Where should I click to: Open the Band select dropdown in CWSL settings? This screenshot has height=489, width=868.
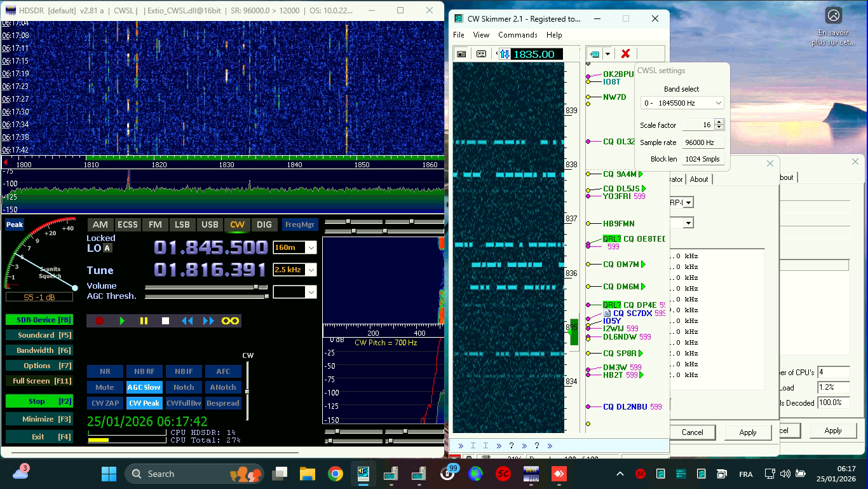[682, 103]
